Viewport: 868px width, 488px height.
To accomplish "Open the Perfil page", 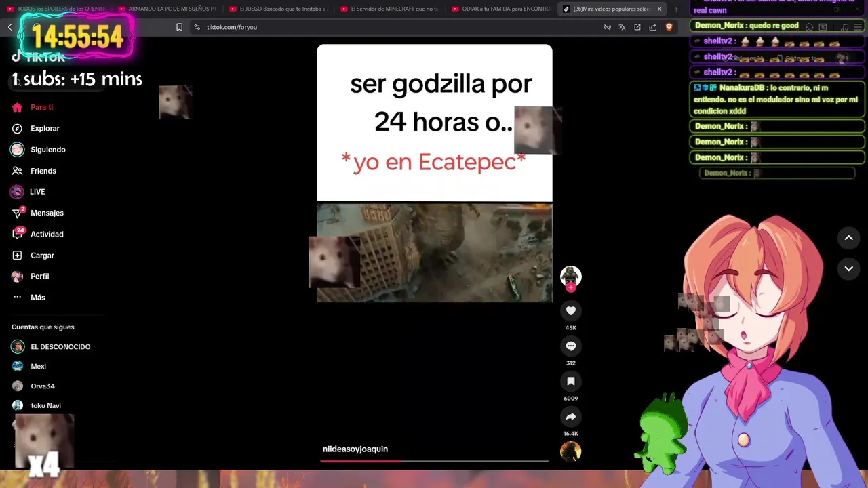I will point(31,277).
